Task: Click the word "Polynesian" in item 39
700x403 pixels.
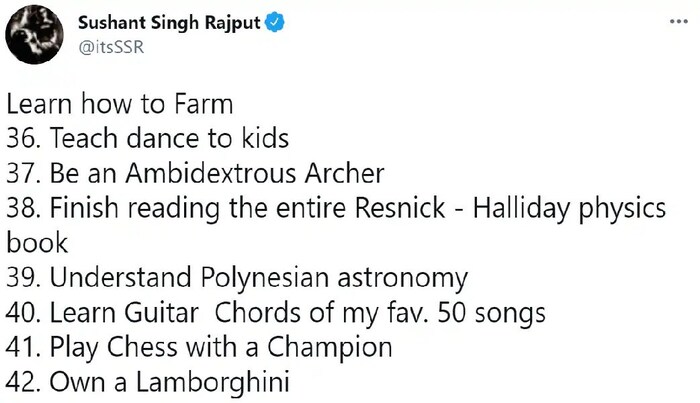Action: [262, 277]
